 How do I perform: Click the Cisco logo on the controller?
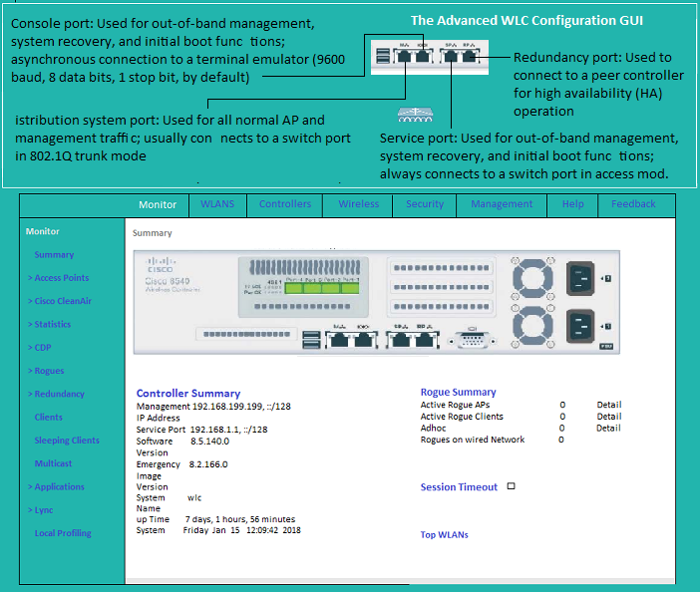point(161,264)
